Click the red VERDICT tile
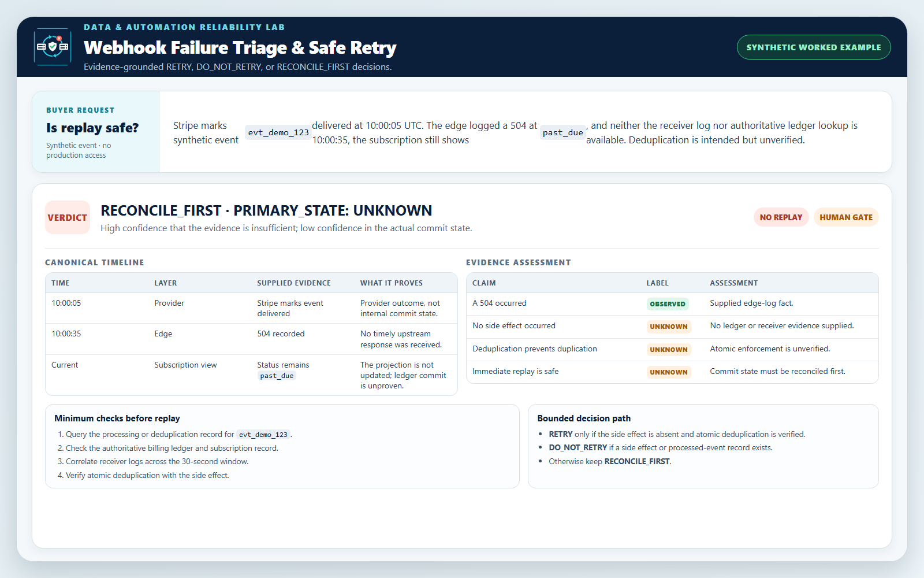The width and height of the screenshot is (924, 578). pyautogui.click(x=68, y=217)
